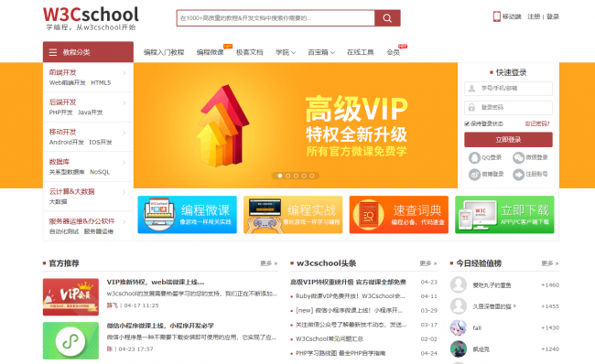The width and height of the screenshot is (595, 364).
Task: Open the 极客文档 nav item
Action: point(249,52)
